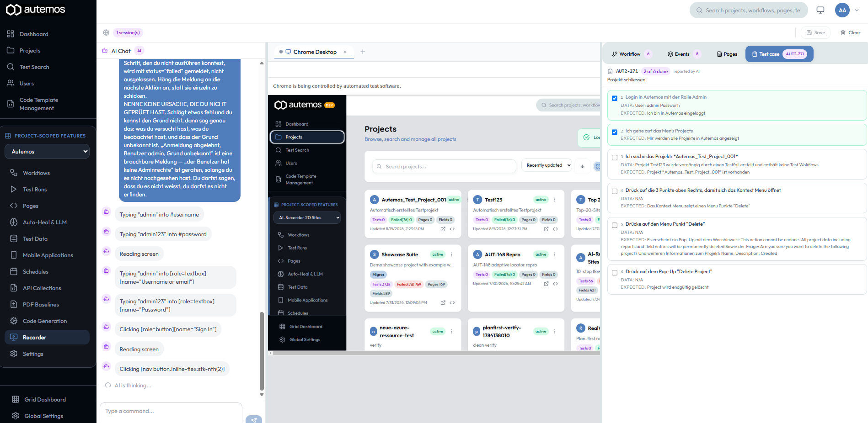Open external link icon on Test123 card
Viewport: 868px width, 423px height.
pos(546,229)
